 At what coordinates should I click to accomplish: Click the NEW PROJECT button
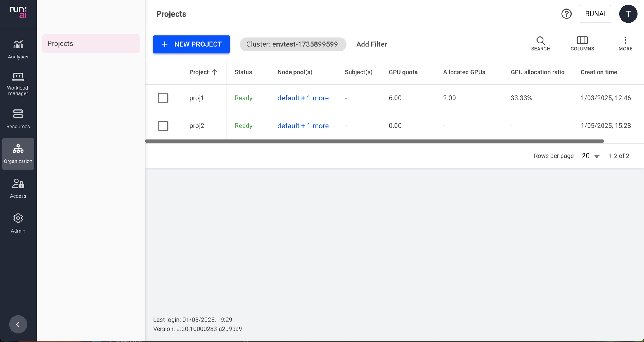point(191,44)
